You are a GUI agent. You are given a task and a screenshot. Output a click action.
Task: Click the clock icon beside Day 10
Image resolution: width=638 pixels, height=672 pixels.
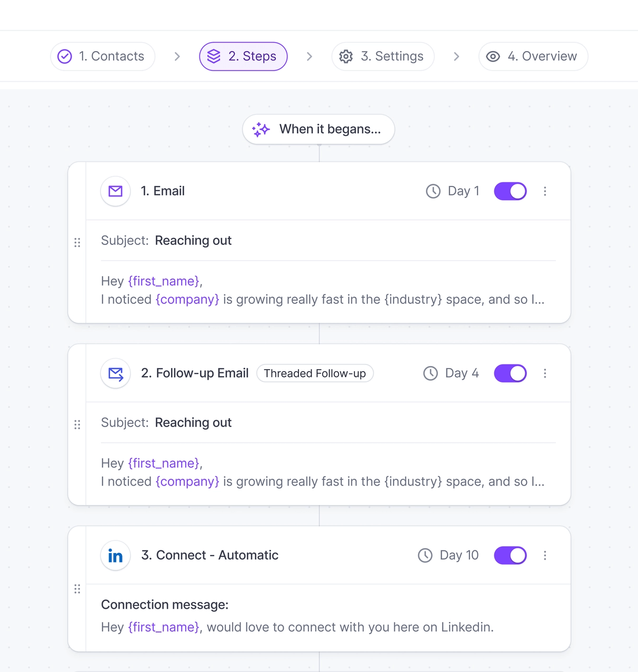[x=425, y=556]
